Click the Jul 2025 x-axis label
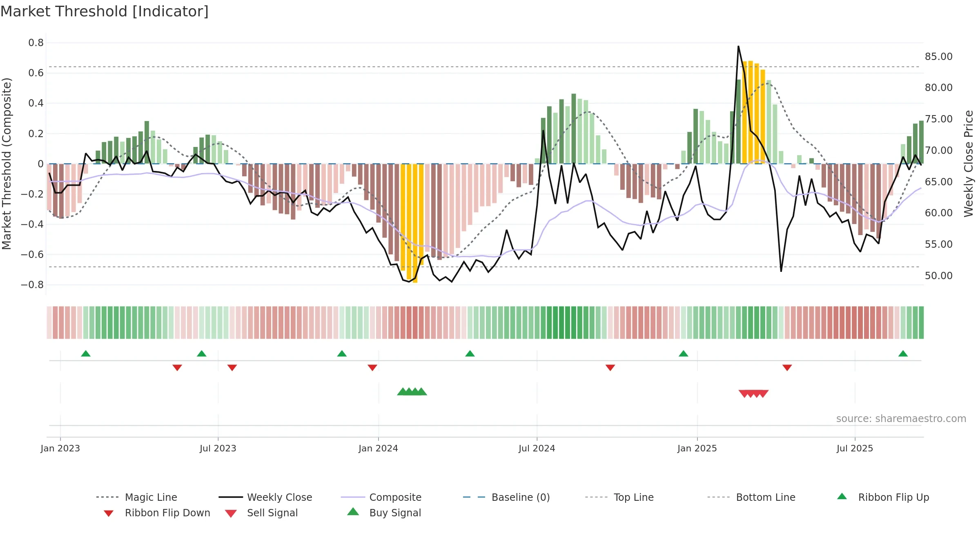The image size is (980, 551). (x=855, y=449)
